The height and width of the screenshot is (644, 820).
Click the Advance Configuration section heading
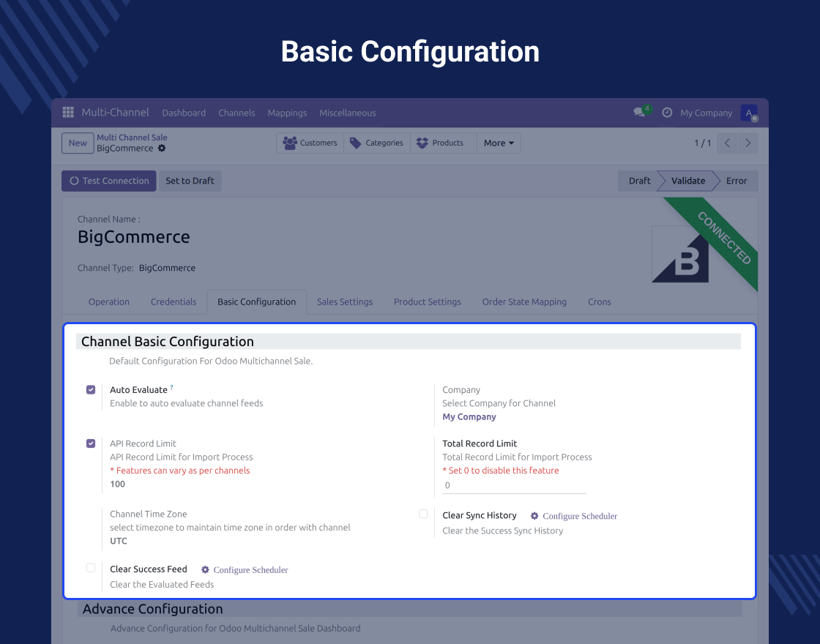tap(153, 609)
